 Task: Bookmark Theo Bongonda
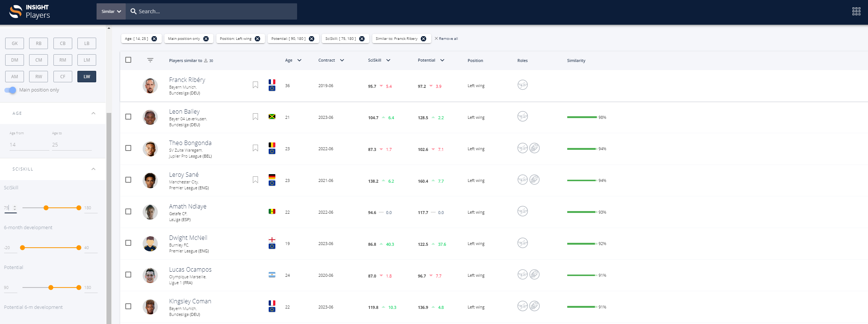[x=255, y=148]
